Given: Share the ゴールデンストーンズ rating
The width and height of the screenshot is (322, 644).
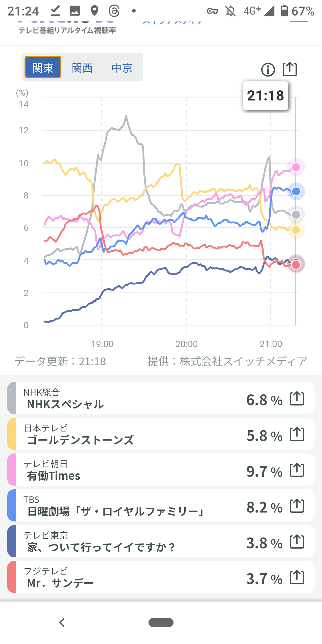Looking at the screenshot, I should click(x=297, y=434).
